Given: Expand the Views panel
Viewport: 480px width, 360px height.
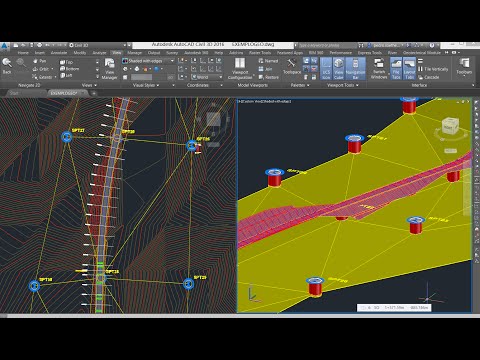Looking at the screenshot, I should pyautogui.click(x=89, y=85).
